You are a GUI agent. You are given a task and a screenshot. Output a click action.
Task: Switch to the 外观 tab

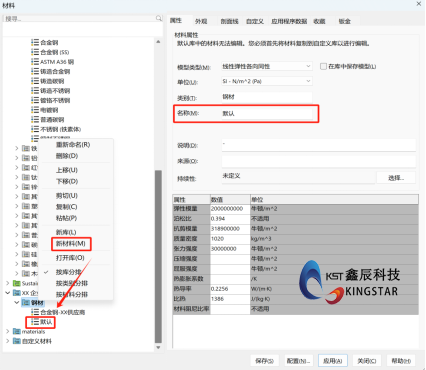201,21
